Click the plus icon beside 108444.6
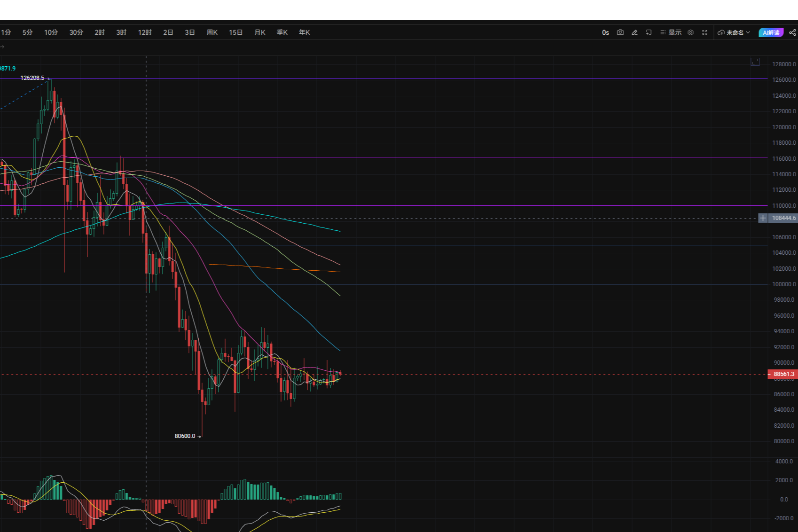Screen dimensions: 798x532 coord(763,218)
